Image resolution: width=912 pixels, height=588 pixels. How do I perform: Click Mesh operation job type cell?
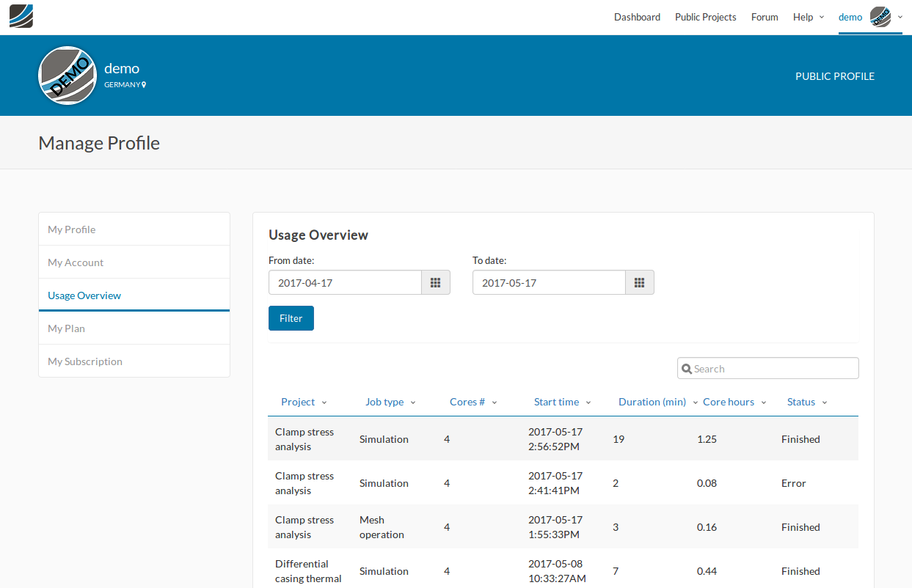click(382, 527)
